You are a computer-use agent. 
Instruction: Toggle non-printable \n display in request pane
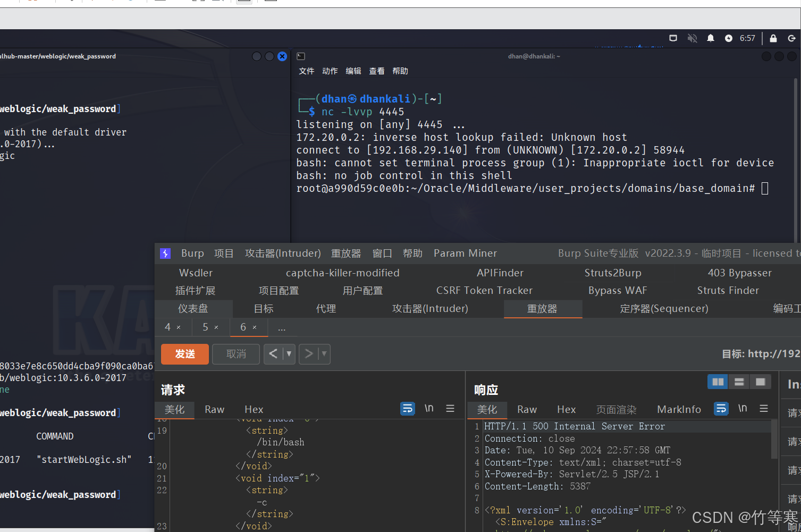pos(429,408)
